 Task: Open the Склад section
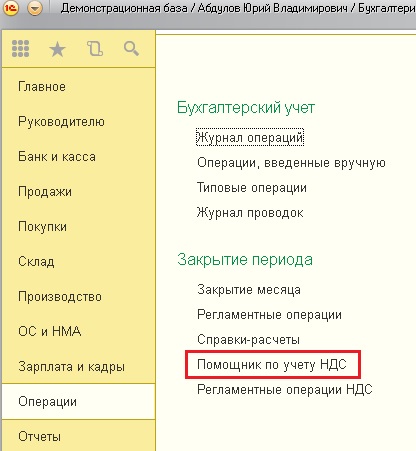36,262
